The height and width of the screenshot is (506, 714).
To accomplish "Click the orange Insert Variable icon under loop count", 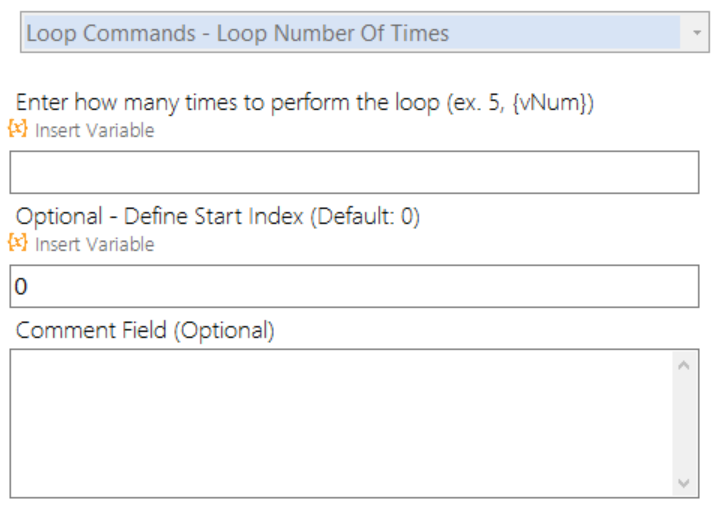I will click(x=18, y=130).
